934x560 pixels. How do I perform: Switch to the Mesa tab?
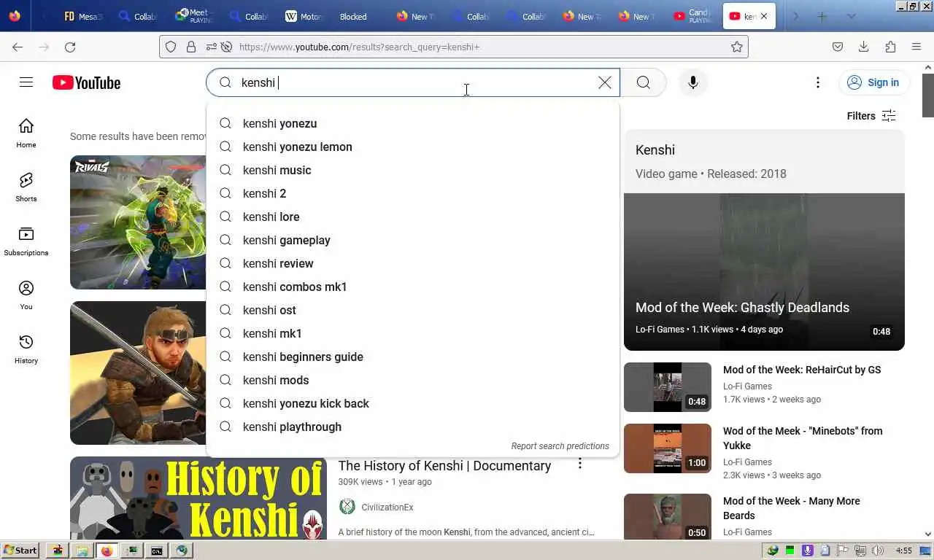82,16
